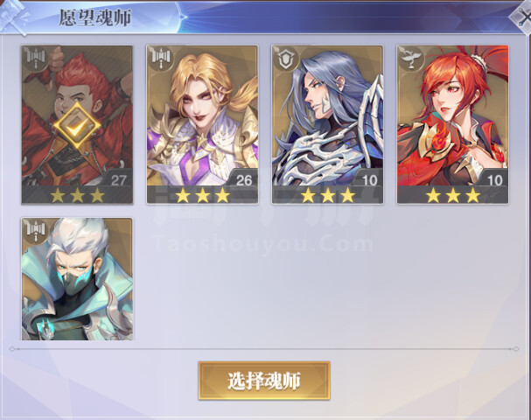Click the level 26 badge on blonde hero
The width and height of the screenshot is (531, 420).
(243, 179)
